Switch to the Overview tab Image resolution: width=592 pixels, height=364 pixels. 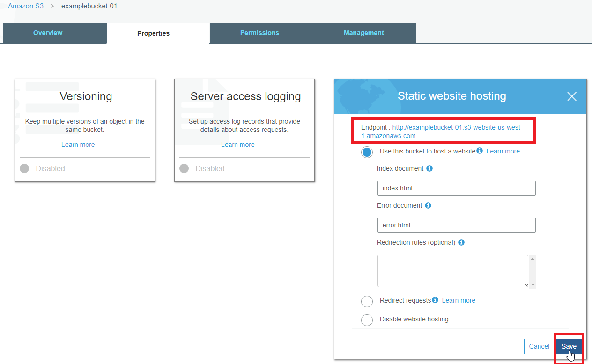click(54, 33)
